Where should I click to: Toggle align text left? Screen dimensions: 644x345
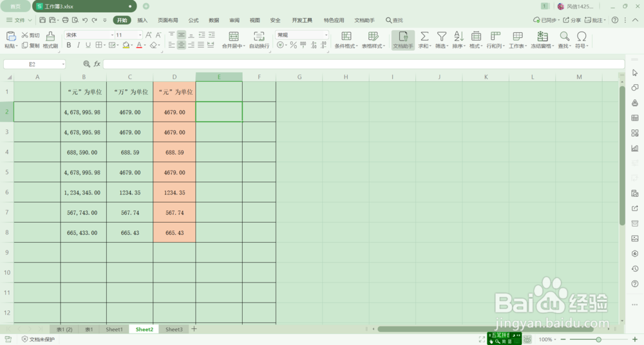(x=172, y=45)
